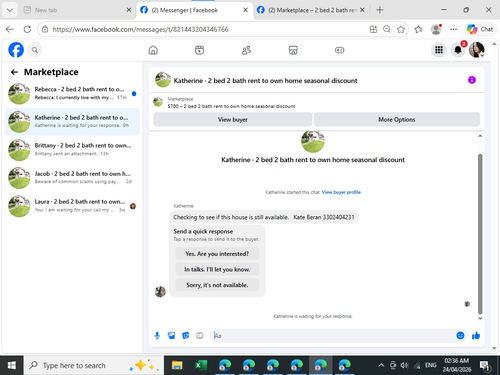Open the Windows Start menu
Image resolution: width=500 pixels, height=375 pixels.
coord(12,365)
